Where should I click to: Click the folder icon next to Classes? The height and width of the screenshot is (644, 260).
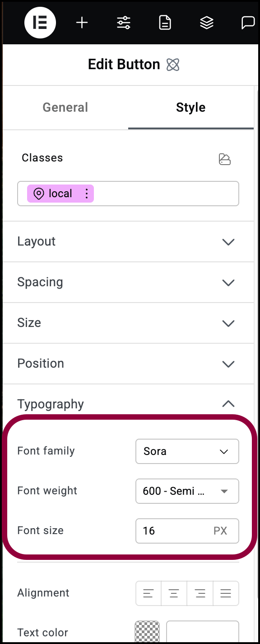coord(225,160)
